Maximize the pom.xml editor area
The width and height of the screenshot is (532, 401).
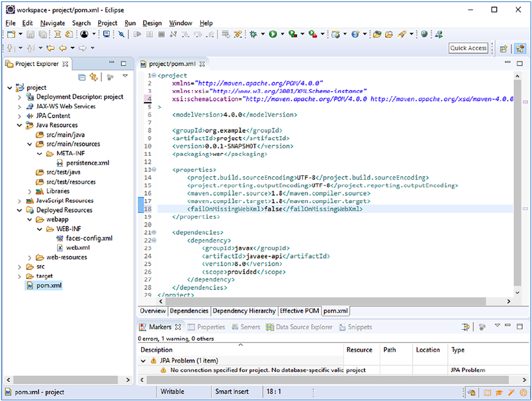[x=519, y=64]
